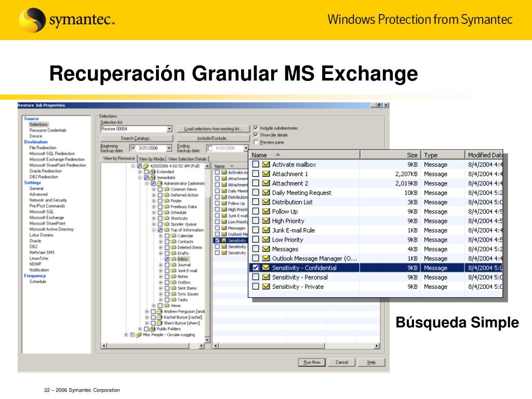Image resolution: width=532 pixels, height=399 pixels.
Task: Click envelope icon of Outlook Message Manager
Action: click(x=266, y=258)
